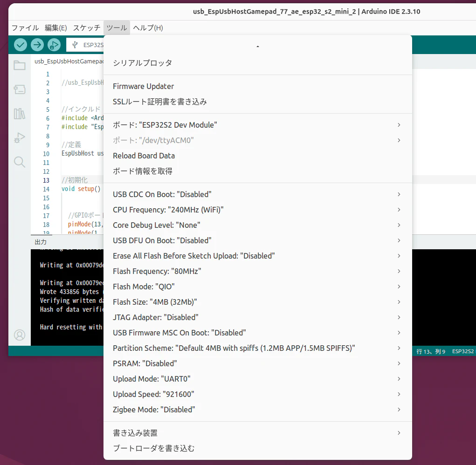Expand USB DFU On Boot submenu
The width and height of the screenshot is (476, 465).
(x=257, y=240)
